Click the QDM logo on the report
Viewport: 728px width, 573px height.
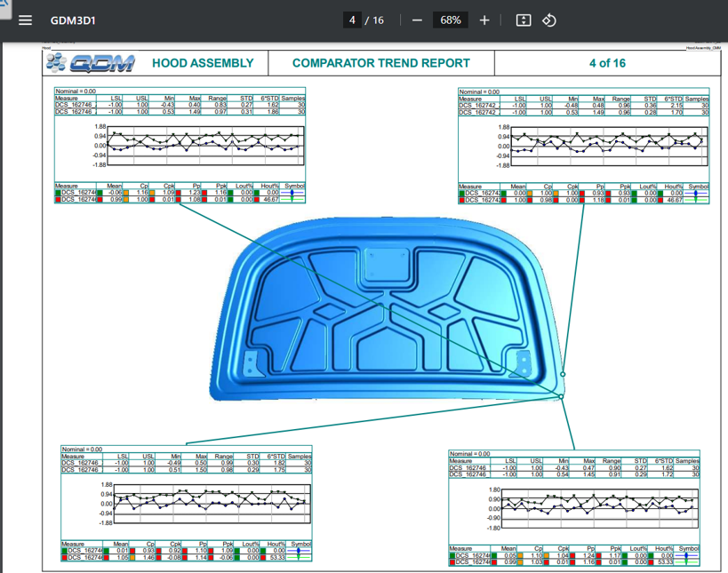click(x=91, y=63)
